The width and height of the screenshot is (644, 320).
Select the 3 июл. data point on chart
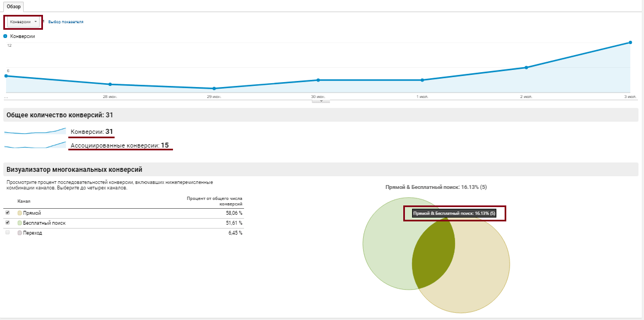[630, 42]
